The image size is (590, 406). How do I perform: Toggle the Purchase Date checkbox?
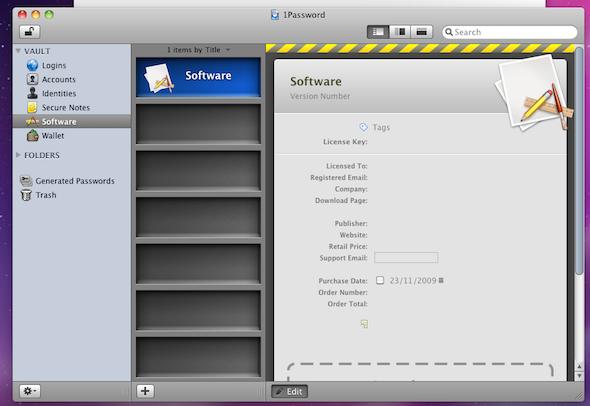(380, 280)
